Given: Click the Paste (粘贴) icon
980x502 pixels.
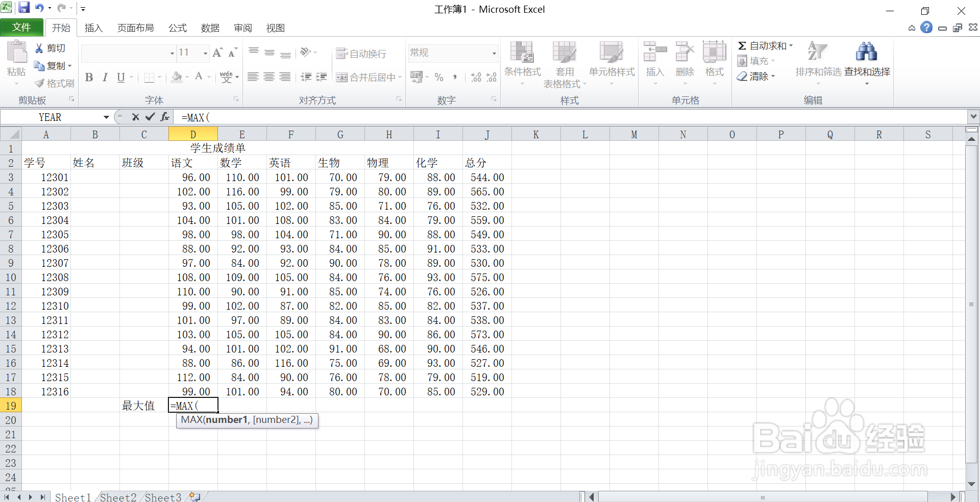Looking at the screenshot, I should click(16, 53).
